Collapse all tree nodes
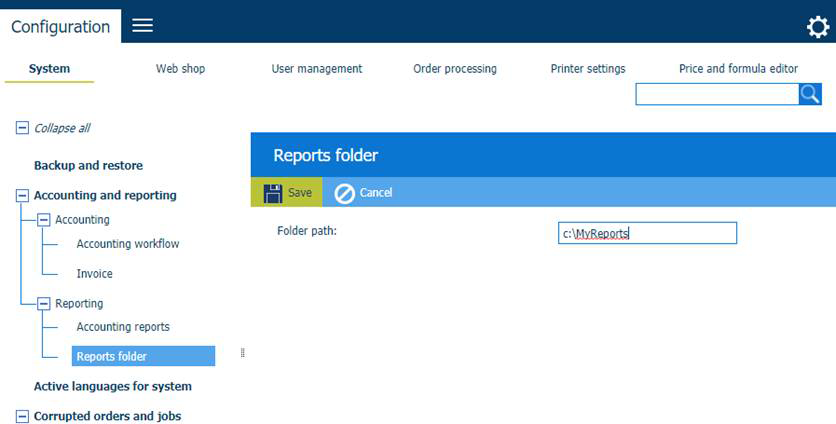This screenshot has height=424, width=836. (22, 128)
